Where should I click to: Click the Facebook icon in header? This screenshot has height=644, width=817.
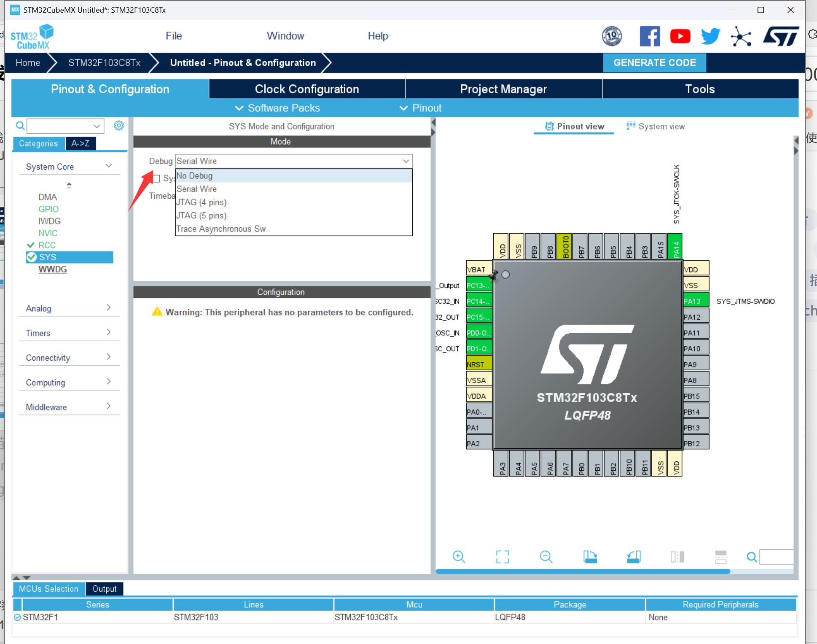tap(650, 36)
